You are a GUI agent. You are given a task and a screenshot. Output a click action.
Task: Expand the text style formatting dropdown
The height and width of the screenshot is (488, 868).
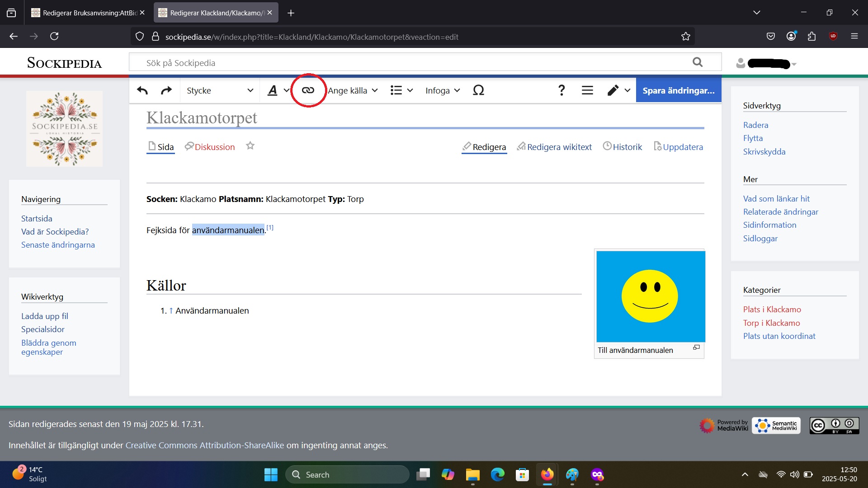click(278, 90)
